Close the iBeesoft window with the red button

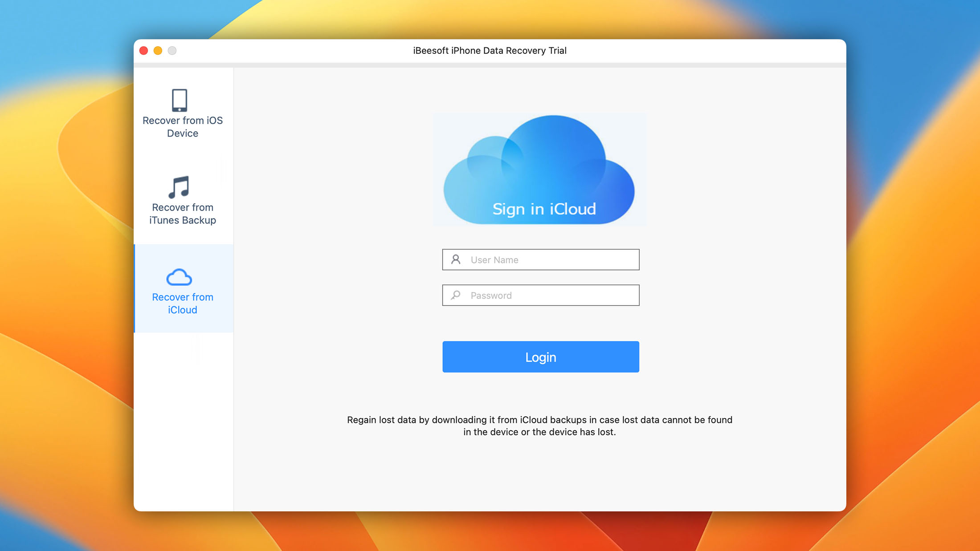[143, 51]
